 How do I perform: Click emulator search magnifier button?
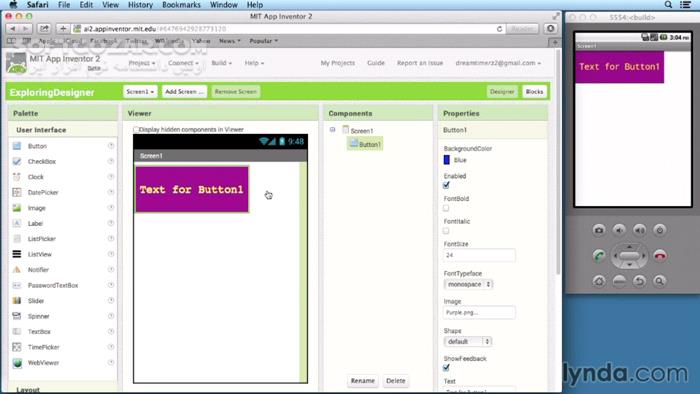tap(659, 281)
